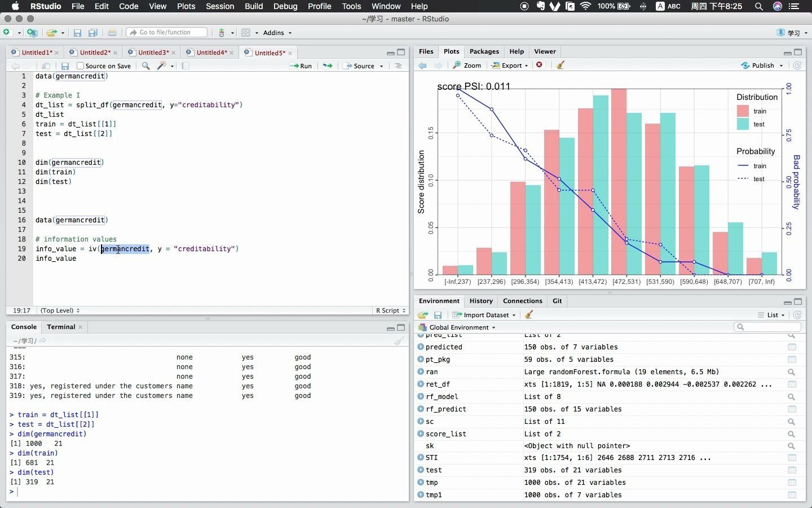Viewport: 812px width, 508px height.
Task: Open the Session menu in menu bar
Action: pos(220,6)
